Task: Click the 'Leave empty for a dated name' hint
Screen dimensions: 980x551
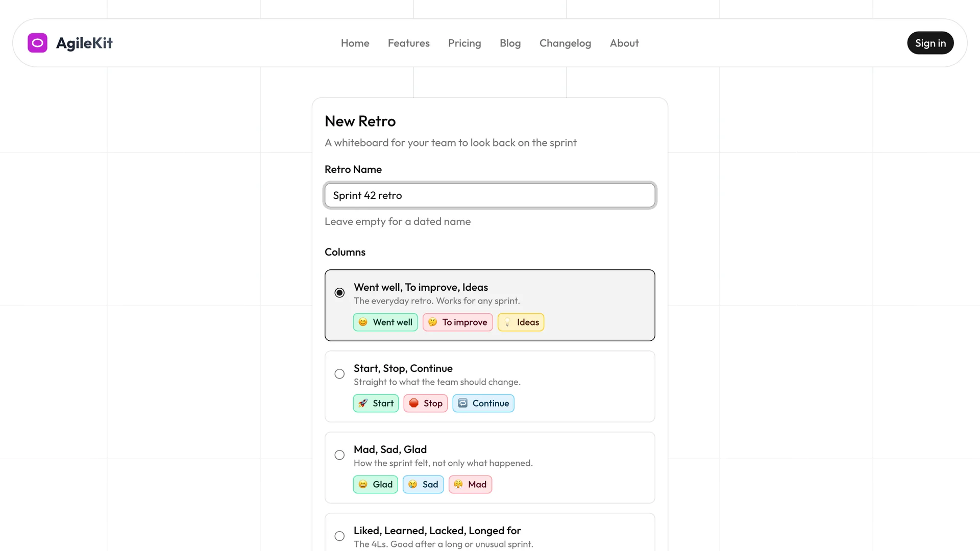Action: click(398, 221)
